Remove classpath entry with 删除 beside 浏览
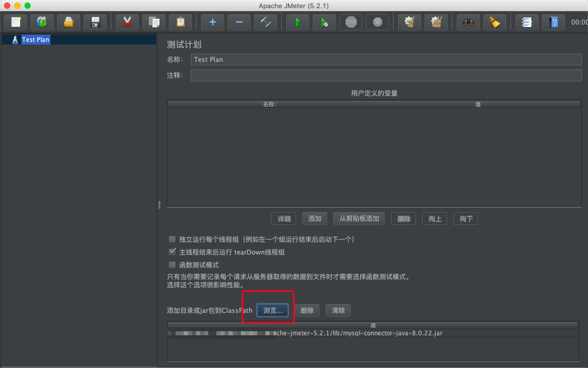Image resolution: width=588 pixels, height=368 pixels. point(307,311)
